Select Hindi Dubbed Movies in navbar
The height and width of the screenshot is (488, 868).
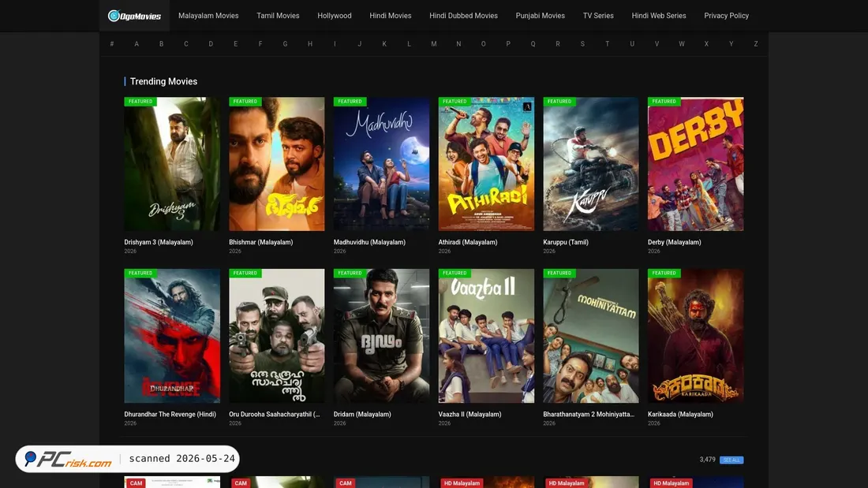[463, 16]
